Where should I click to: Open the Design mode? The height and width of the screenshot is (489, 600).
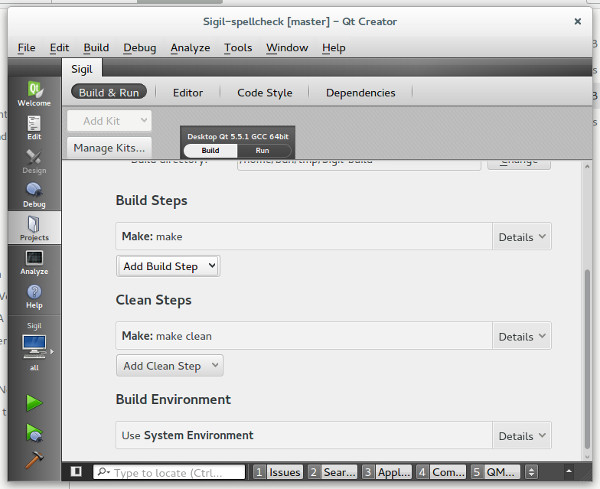tap(34, 161)
